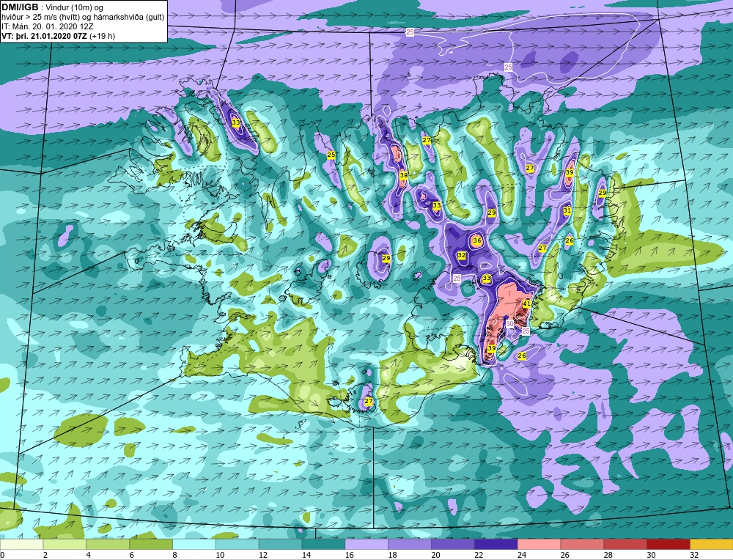The width and height of the screenshot is (733, 560).
Task: Select the lavender 16–18 legend swatch
Action: 366,545
